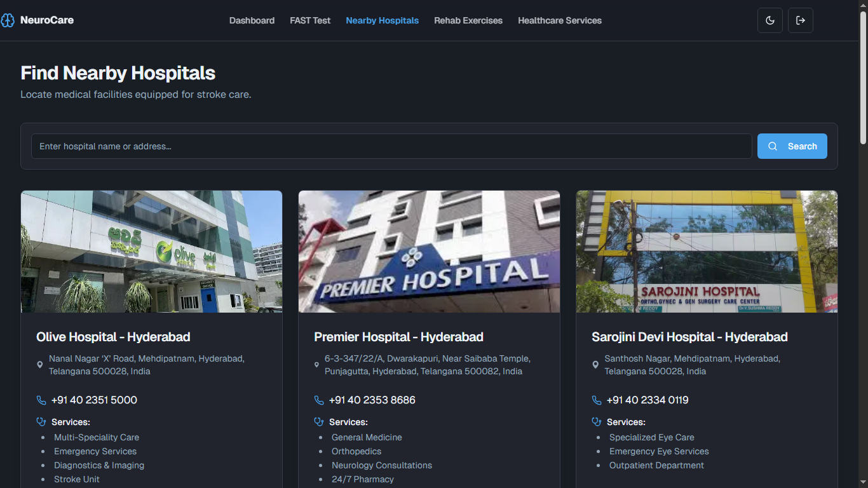The width and height of the screenshot is (868, 488).
Task: Click the stethoscope Services icon on Premier Hospital card
Action: pyautogui.click(x=319, y=421)
